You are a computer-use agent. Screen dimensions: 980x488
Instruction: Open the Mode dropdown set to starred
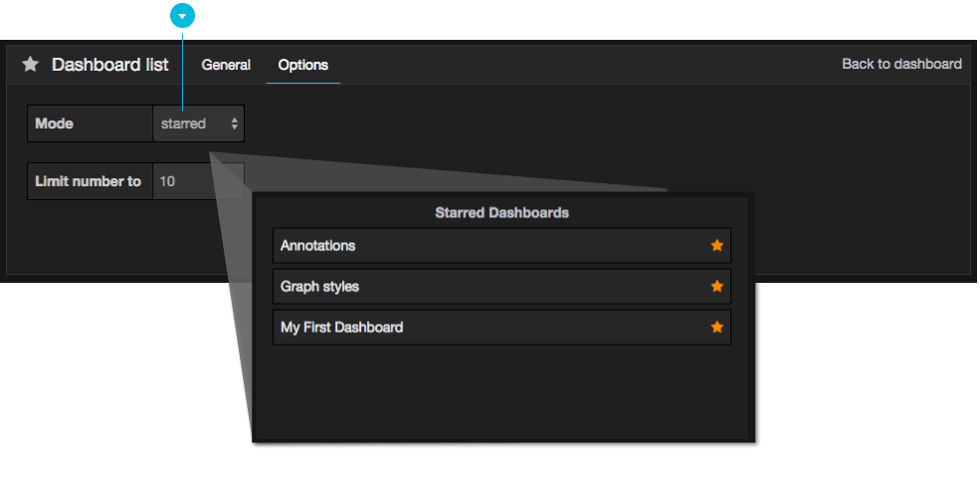pos(198,124)
